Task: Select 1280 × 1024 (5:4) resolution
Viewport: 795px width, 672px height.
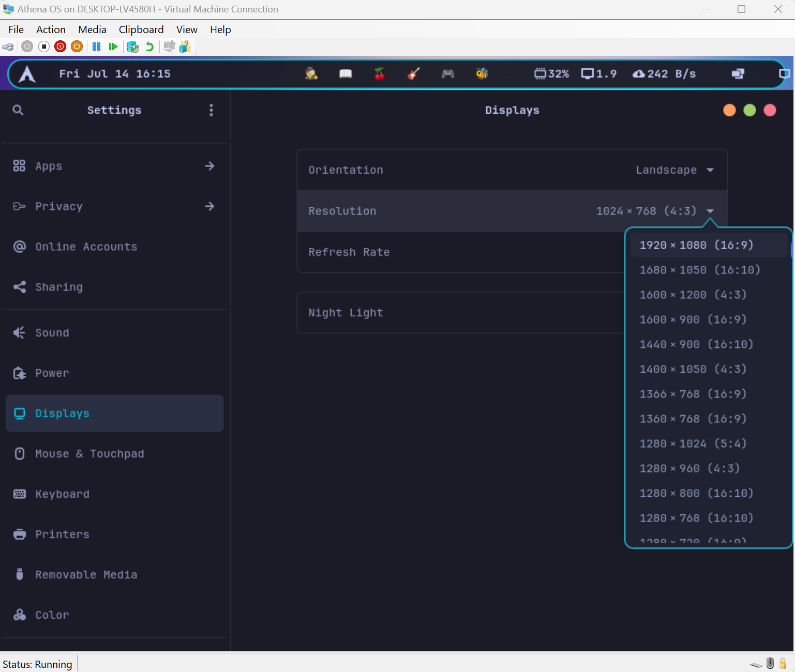Action: point(693,444)
